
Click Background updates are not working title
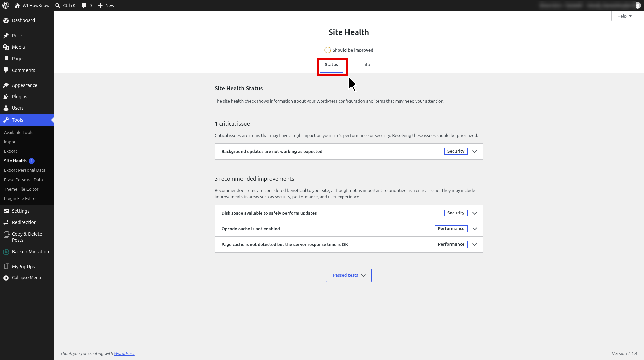272,151
